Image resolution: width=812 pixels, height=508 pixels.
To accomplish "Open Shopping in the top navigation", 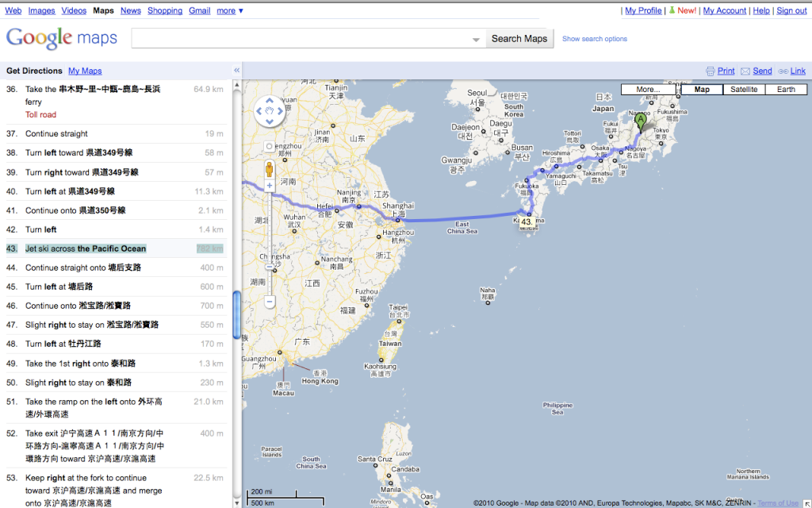I will click(165, 10).
